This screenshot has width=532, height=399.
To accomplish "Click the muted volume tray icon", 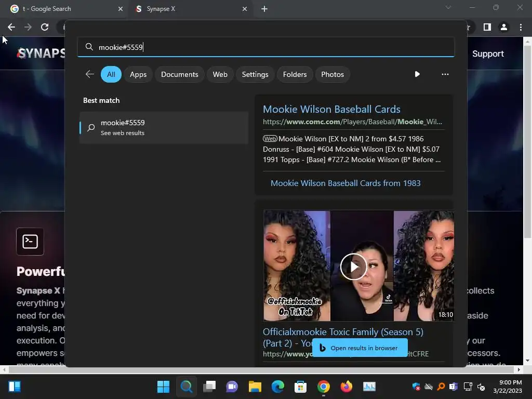I will pos(481,387).
